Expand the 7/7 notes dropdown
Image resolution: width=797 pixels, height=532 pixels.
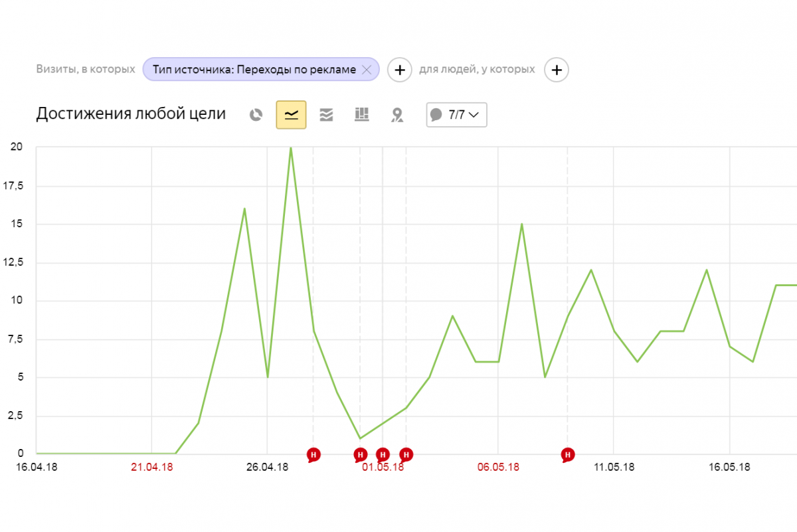pos(456,115)
